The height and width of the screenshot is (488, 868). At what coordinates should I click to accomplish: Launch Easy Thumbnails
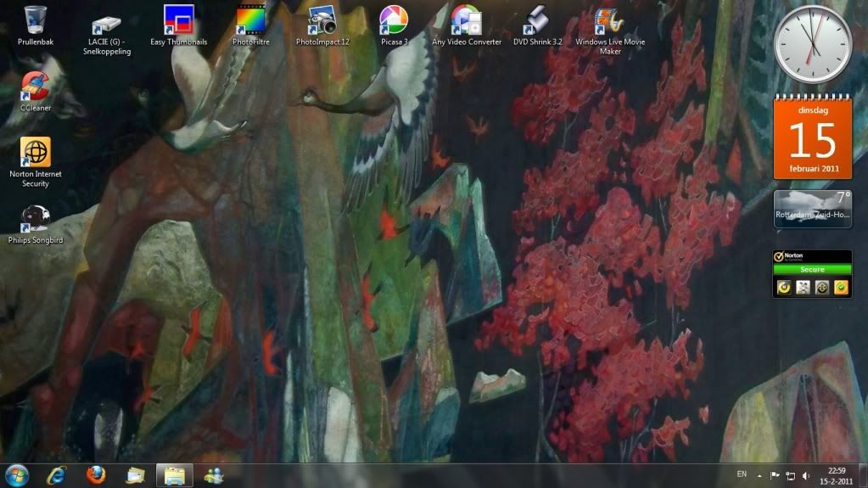179,25
